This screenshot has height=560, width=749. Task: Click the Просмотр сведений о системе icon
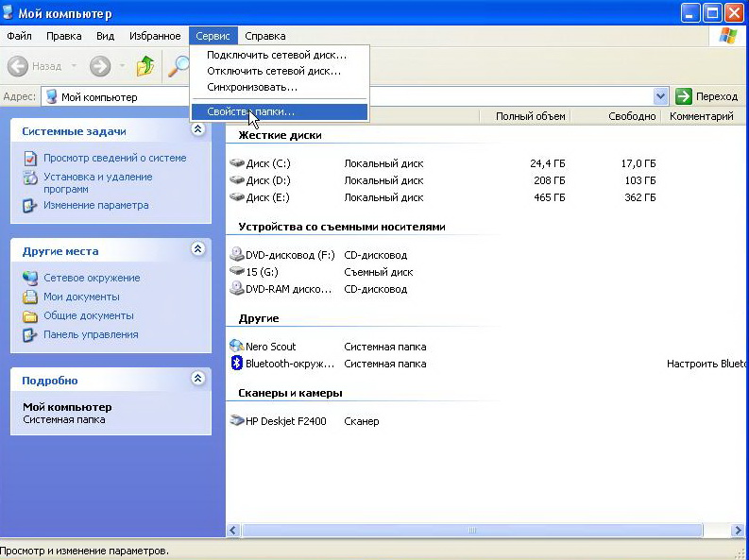point(30,158)
